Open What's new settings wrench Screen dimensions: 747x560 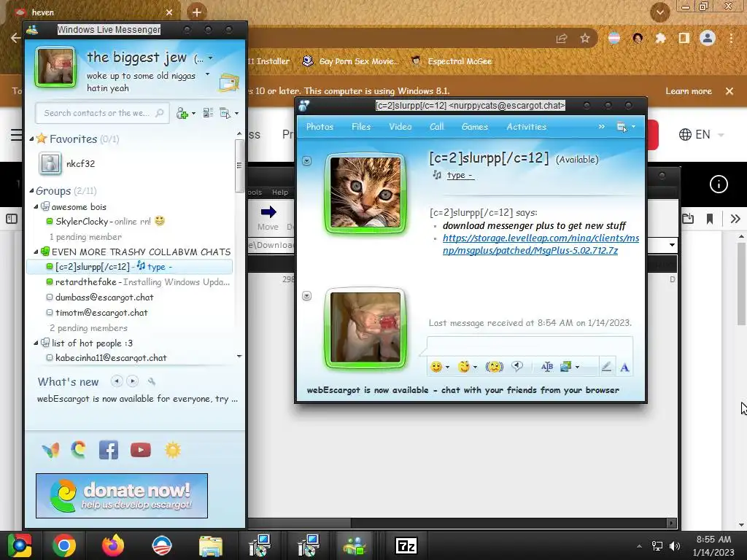point(152,381)
